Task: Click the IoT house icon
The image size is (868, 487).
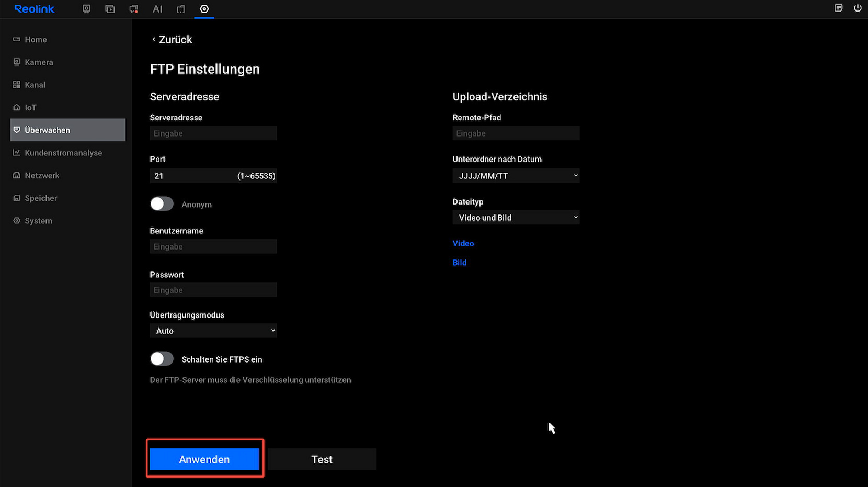Action: click(x=17, y=107)
